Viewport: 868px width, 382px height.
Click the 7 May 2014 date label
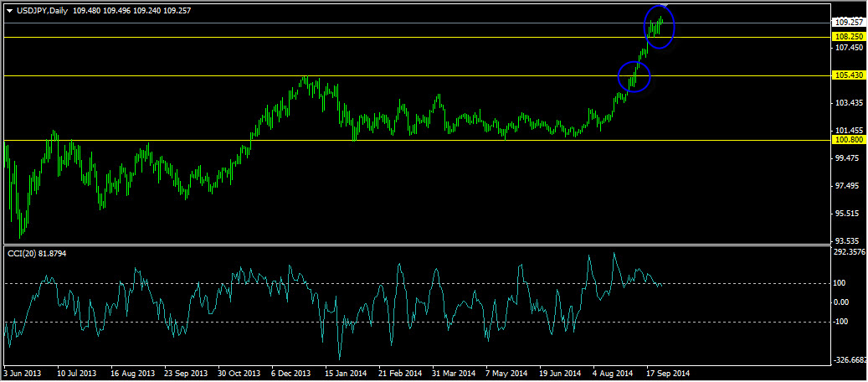tap(506, 373)
